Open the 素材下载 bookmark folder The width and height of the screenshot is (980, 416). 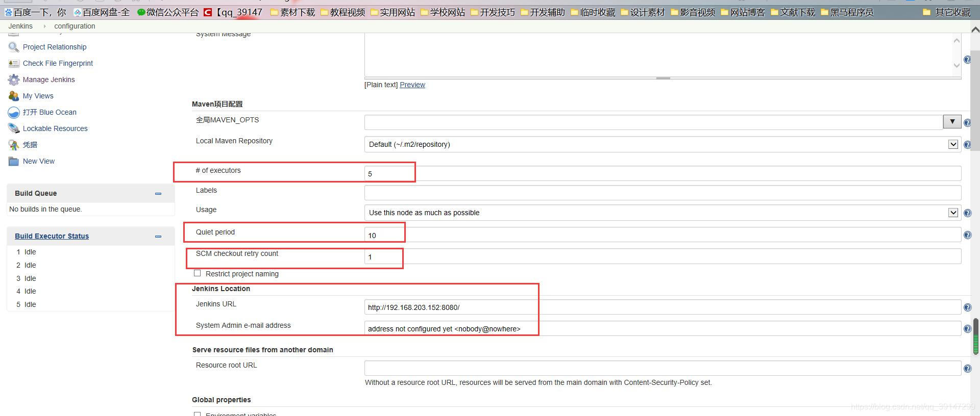coord(293,12)
